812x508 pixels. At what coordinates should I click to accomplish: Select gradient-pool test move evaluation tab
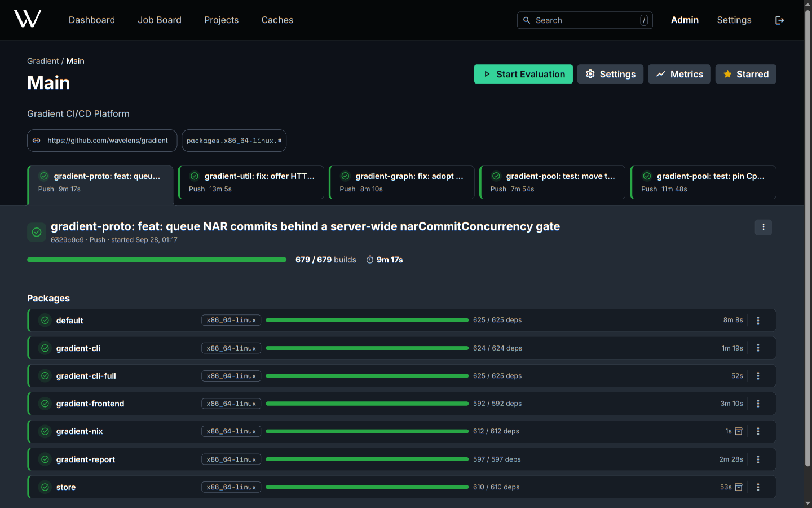tap(552, 182)
